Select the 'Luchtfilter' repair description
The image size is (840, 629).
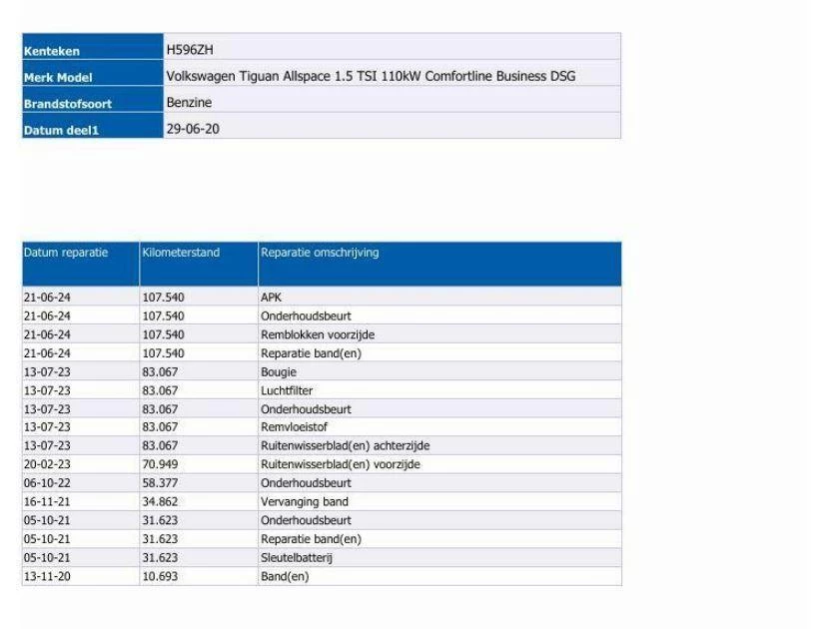pos(287,390)
